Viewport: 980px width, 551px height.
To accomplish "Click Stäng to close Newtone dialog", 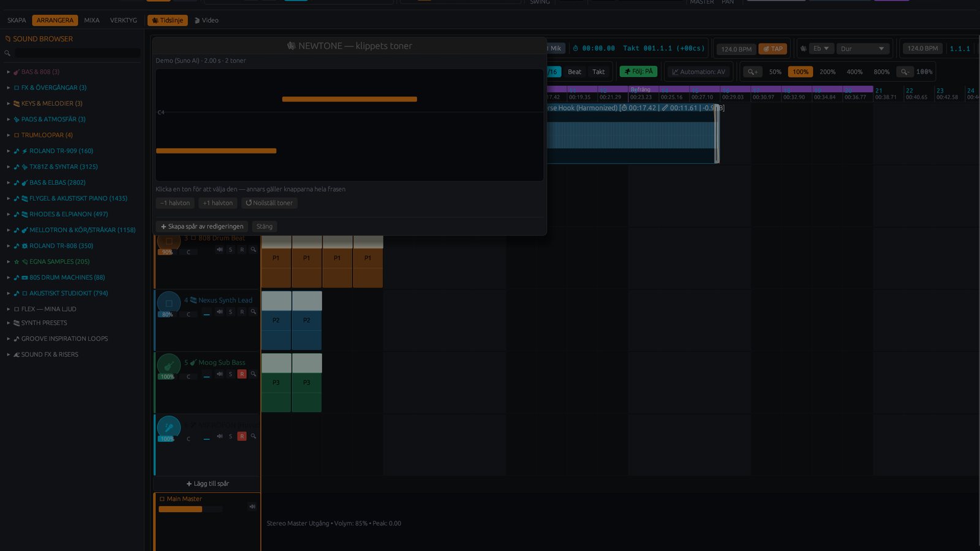I will 265,227.
